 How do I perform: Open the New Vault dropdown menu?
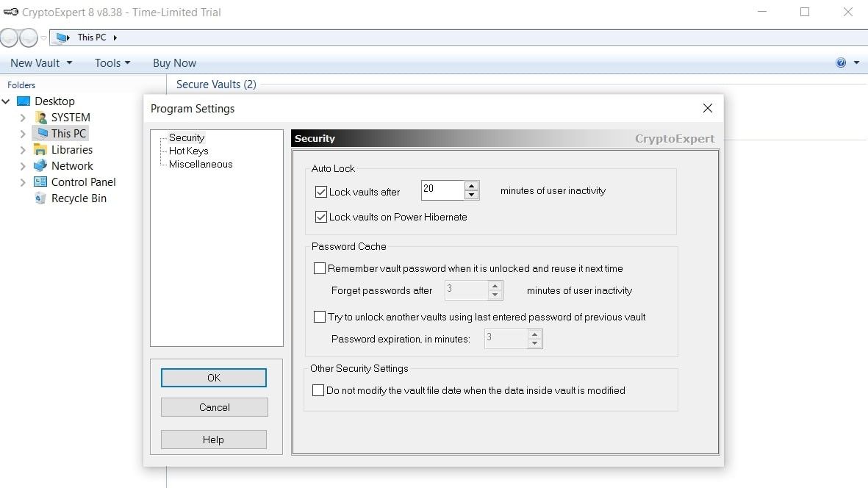point(35,62)
